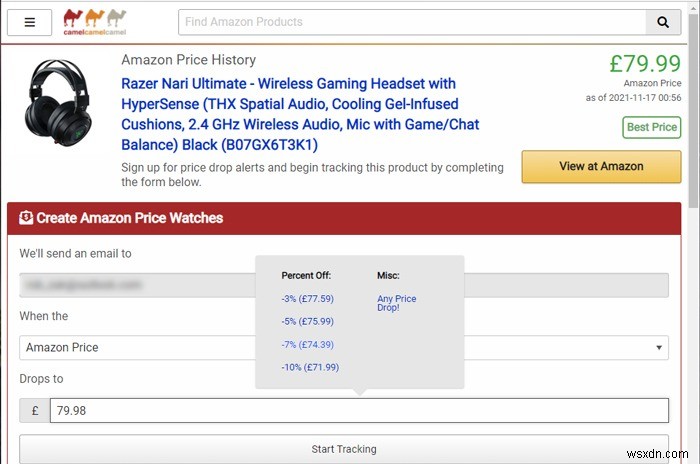Screen dimensions: 700x464
Task: Click the blurred email address field
Action: click(344, 285)
